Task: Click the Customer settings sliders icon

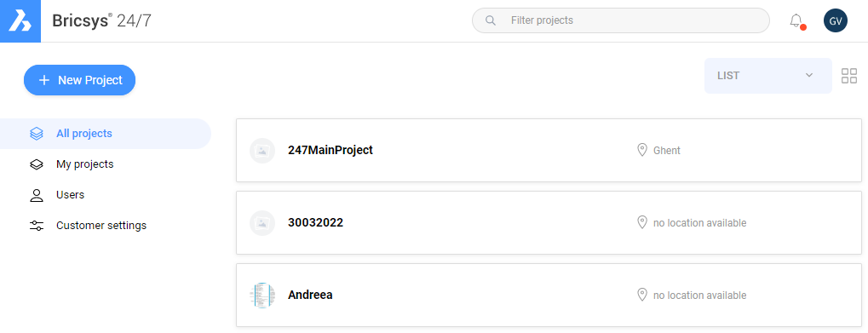Action: tap(37, 226)
